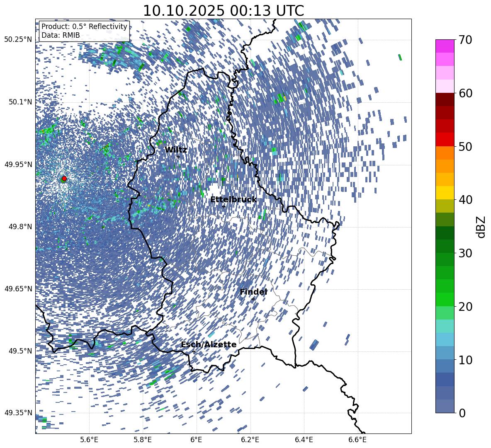Image resolution: width=491 pixels, height=448 pixels.
Task: Click the Data: RMIB text
Action: tap(61, 35)
